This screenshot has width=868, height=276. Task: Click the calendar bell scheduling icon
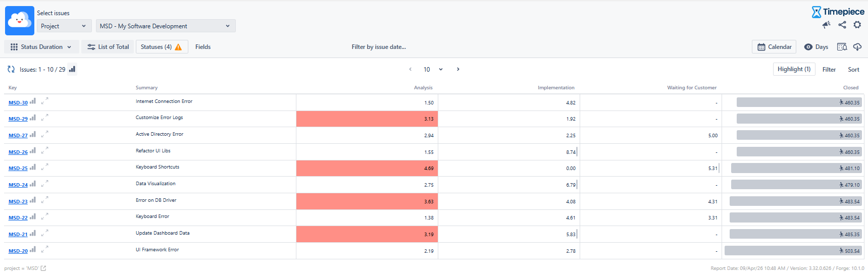click(842, 47)
